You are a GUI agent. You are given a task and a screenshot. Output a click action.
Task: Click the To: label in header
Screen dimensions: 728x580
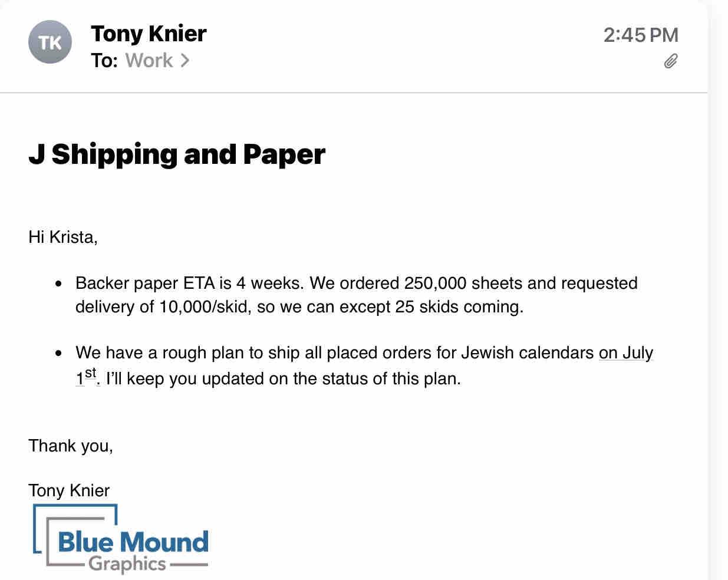point(104,61)
